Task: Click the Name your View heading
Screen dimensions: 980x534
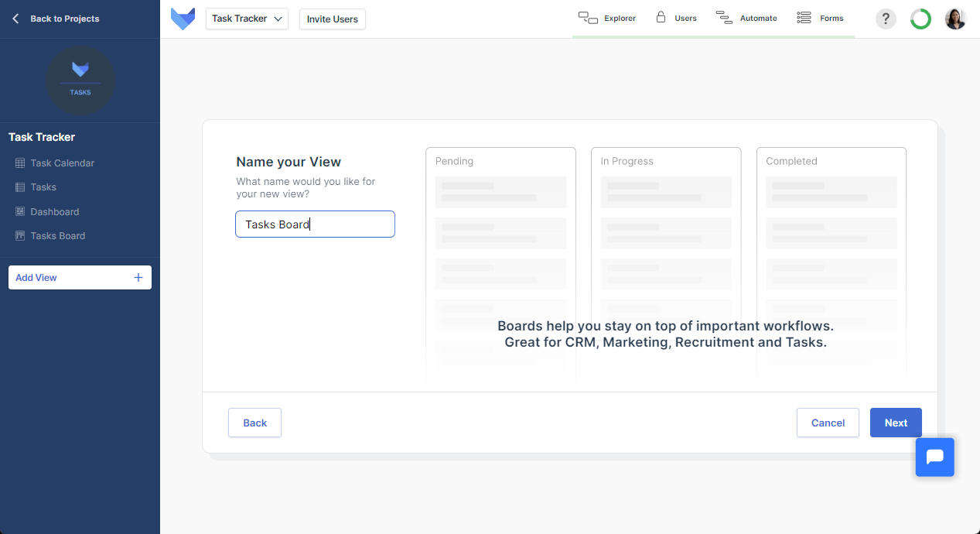Action: click(x=289, y=162)
